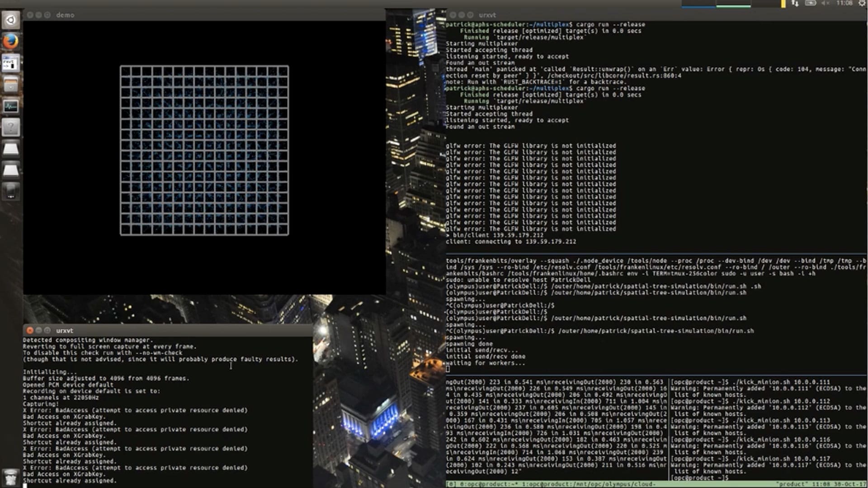Click tmux tab '1:opc@product:/mnt/opc/olympus/cloud-'

click(589, 484)
